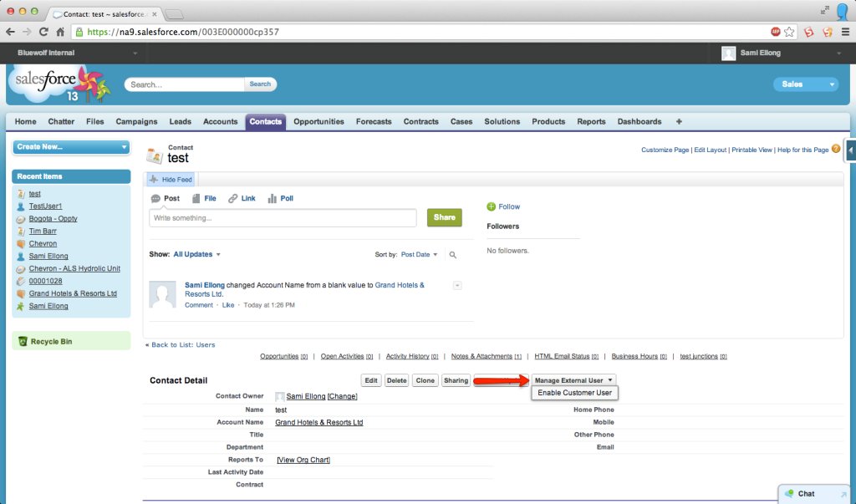Open Sami Ellong user menu arrow

click(x=838, y=53)
